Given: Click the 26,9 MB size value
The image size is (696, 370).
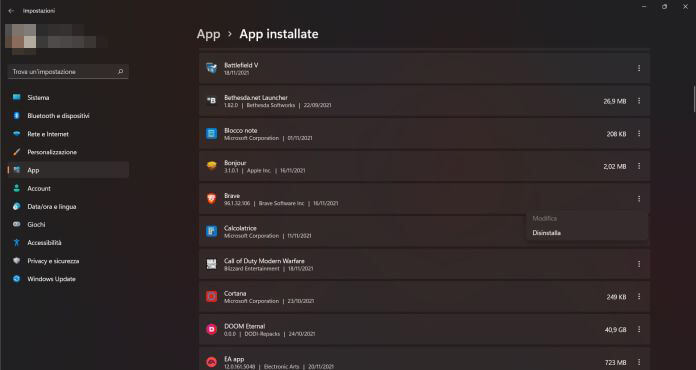Looking at the screenshot, I should click(615, 101).
